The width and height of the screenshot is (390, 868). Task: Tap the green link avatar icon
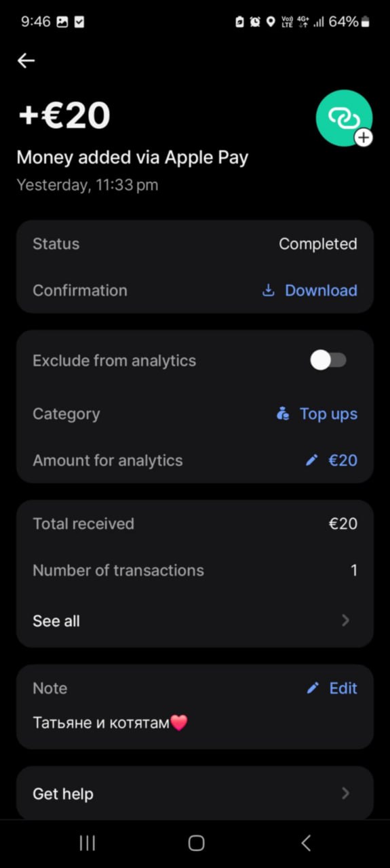click(x=344, y=117)
